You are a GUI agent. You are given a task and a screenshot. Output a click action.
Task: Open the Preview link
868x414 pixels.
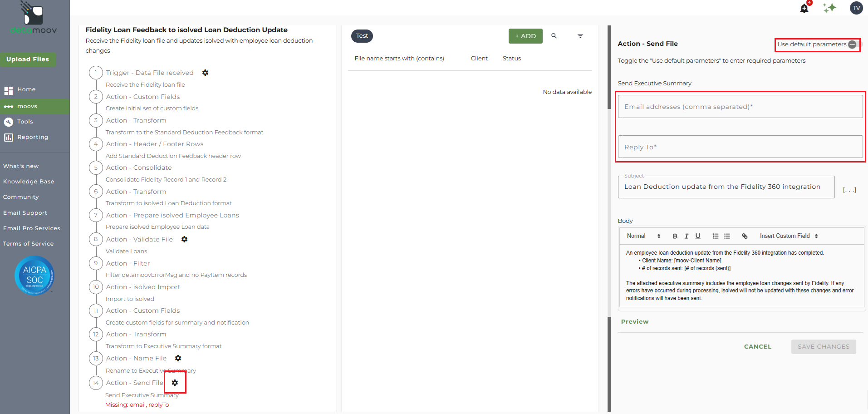(x=635, y=322)
